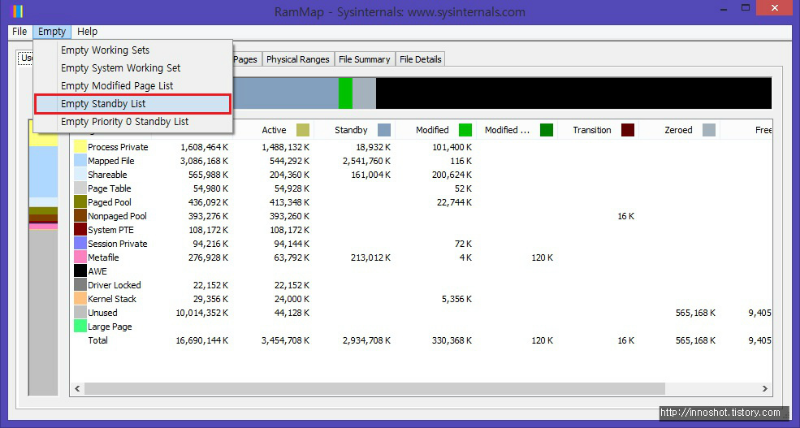Choose Empty Standby List

pyautogui.click(x=133, y=104)
